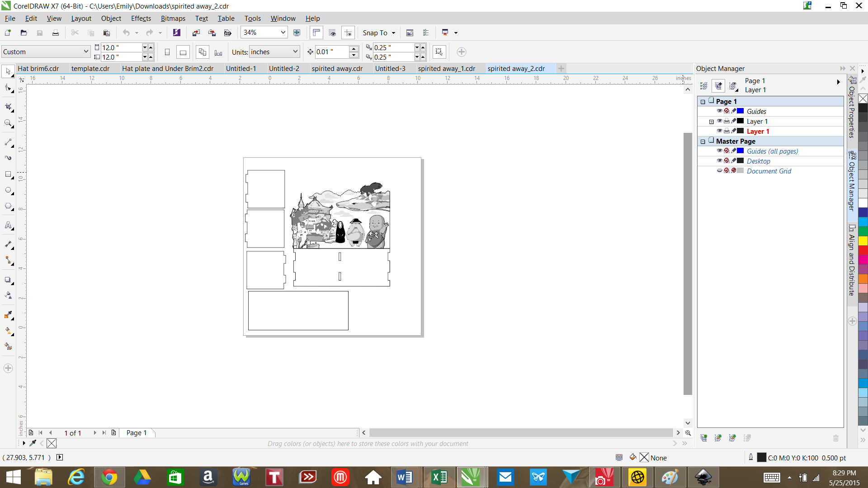Click the page width input field

121,47
